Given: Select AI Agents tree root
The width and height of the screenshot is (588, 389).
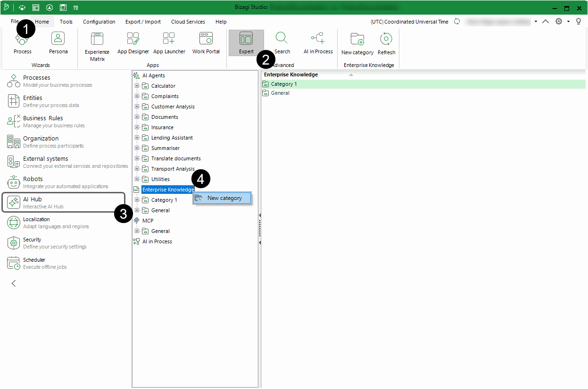Looking at the screenshot, I should (x=154, y=75).
